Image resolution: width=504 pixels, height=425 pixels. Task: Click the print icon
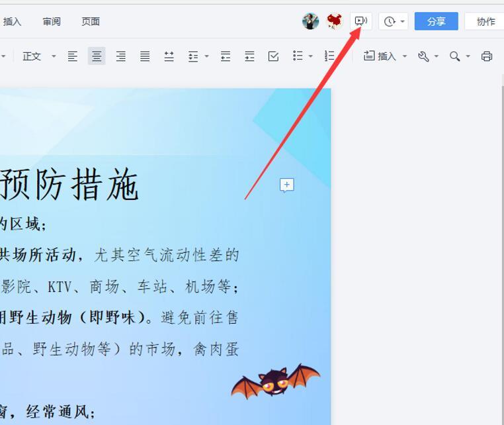point(487,56)
